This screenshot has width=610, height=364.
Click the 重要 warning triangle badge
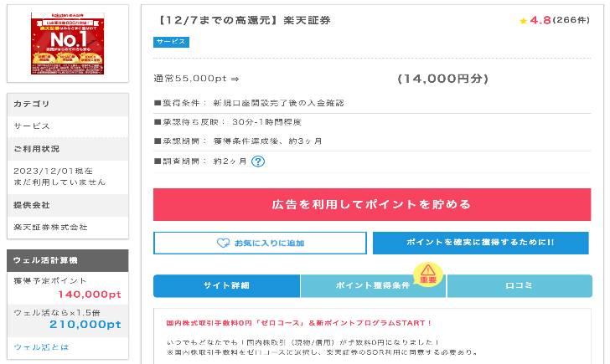(428, 273)
